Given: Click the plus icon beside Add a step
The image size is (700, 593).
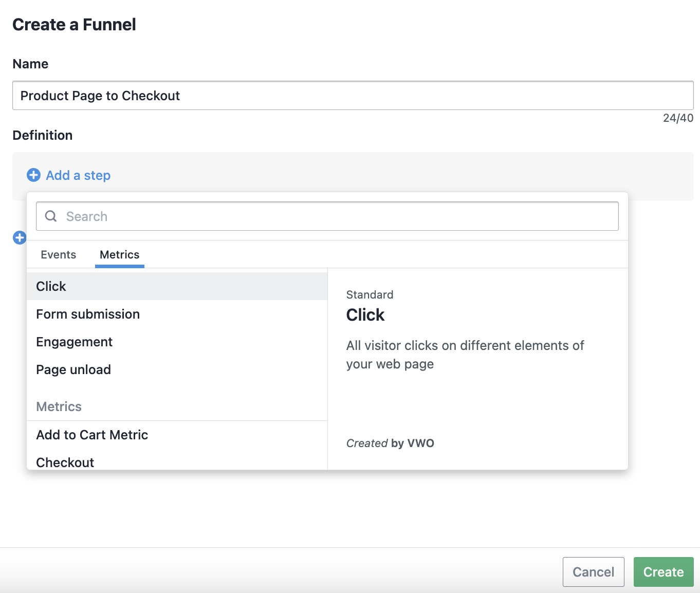Looking at the screenshot, I should (x=33, y=175).
